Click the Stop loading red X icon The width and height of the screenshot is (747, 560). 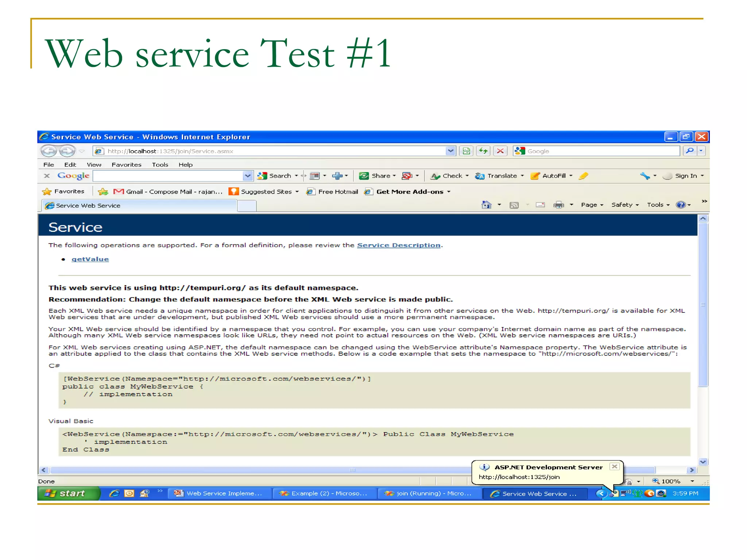pos(500,151)
